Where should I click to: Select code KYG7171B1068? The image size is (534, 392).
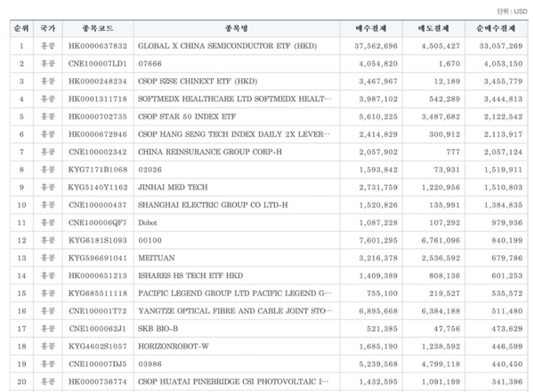point(98,170)
